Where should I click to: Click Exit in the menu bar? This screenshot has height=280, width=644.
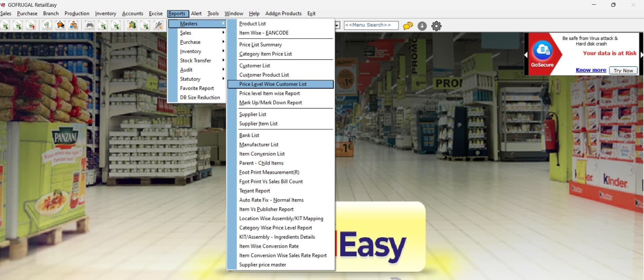pyautogui.click(x=311, y=13)
